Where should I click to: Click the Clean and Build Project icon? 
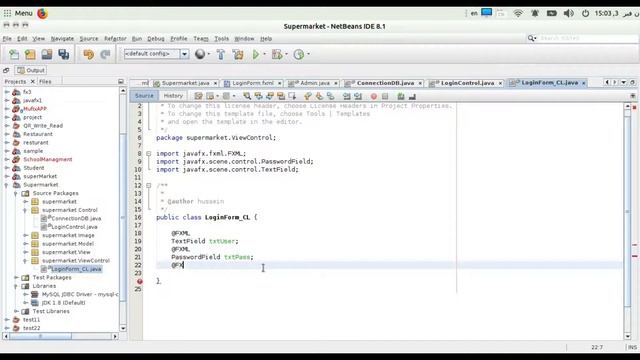[238, 54]
